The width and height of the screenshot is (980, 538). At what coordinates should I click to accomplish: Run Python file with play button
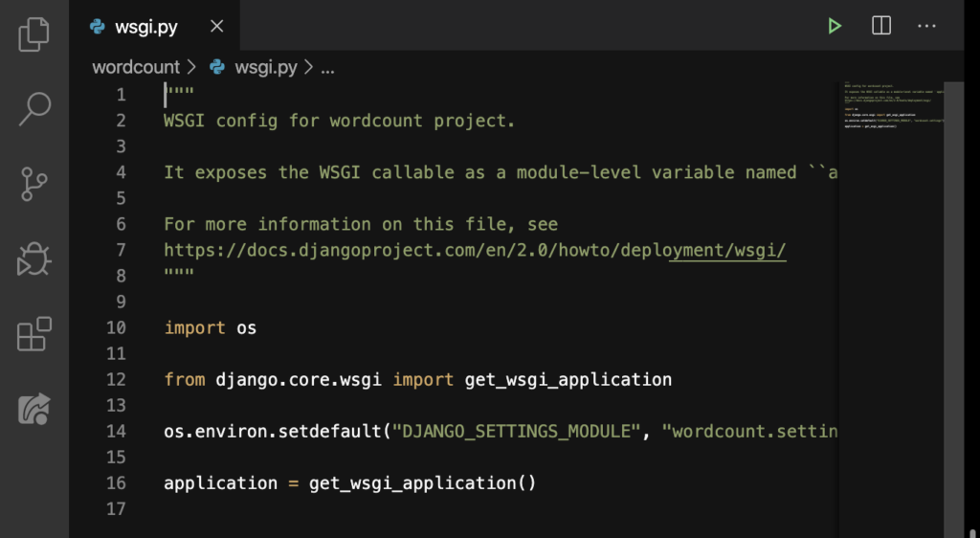(834, 26)
